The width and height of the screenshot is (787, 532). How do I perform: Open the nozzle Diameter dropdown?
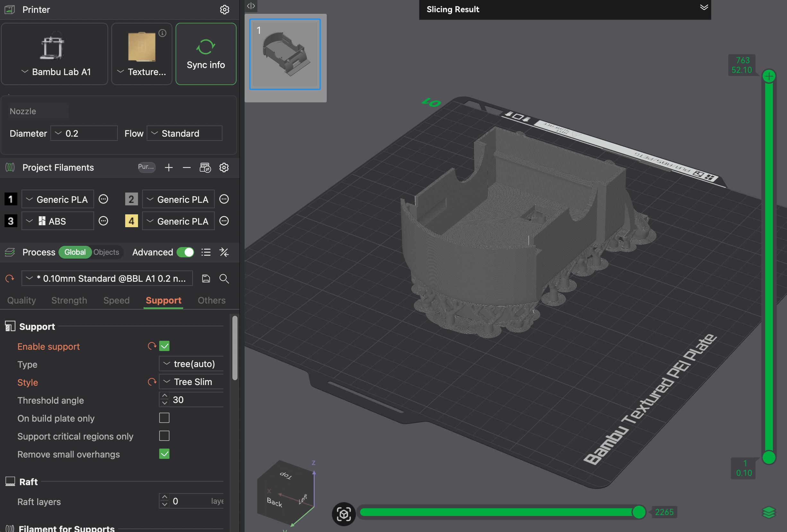tap(84, 133)
